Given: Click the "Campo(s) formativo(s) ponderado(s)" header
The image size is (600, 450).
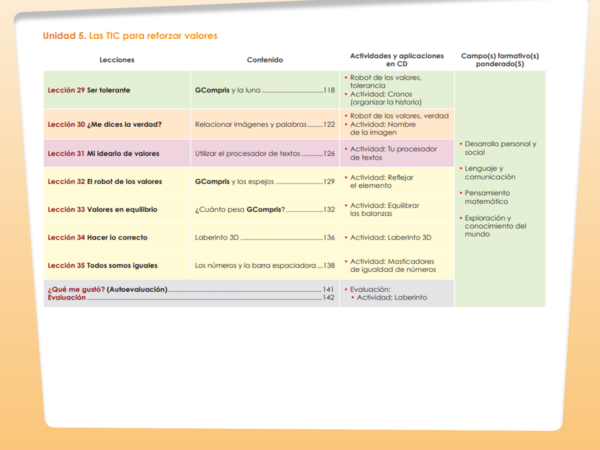Looking at the screenshot, I should coord(500,60).
